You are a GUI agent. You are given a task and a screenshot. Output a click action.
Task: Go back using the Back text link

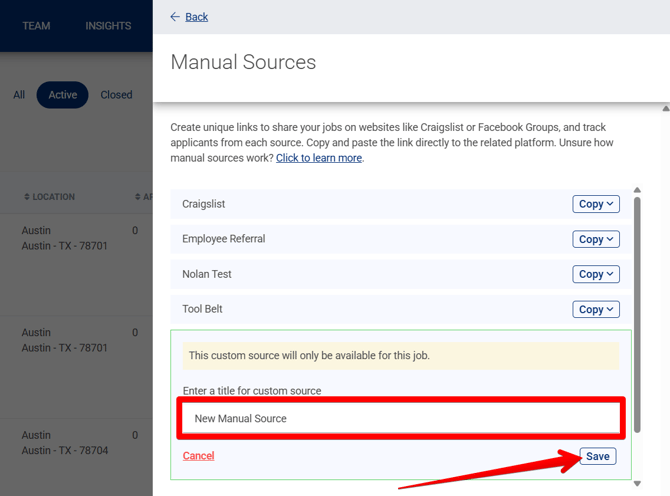click(x=196, y=17)
